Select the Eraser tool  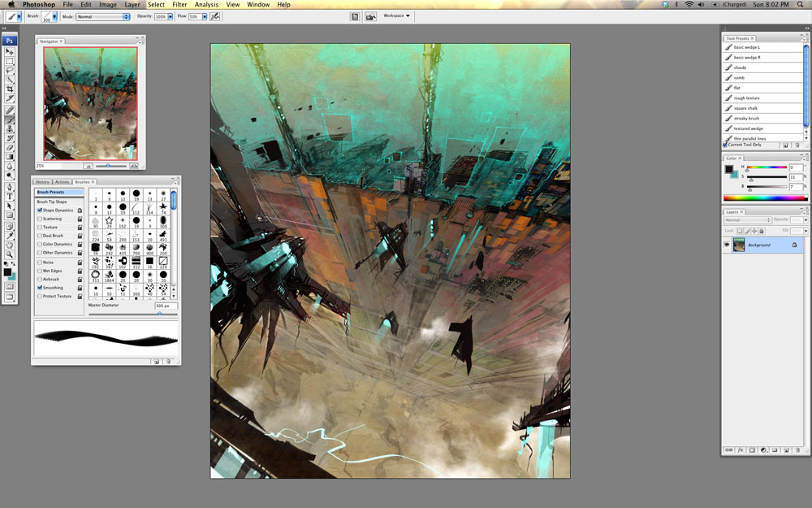click(9, 147)
